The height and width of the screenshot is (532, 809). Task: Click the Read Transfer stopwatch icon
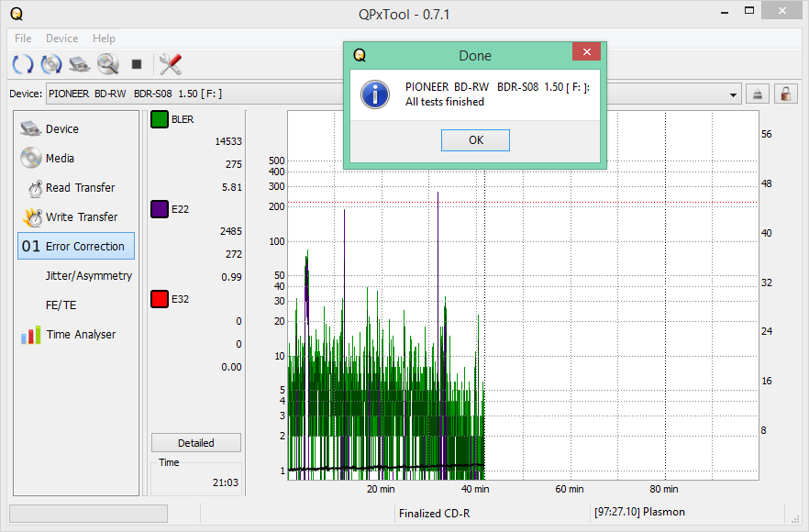point(35,189)
